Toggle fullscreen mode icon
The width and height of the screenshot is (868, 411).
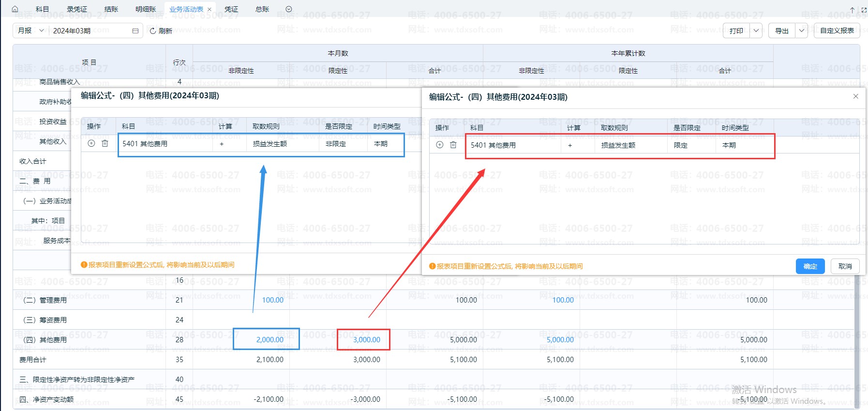coord(864,10)
